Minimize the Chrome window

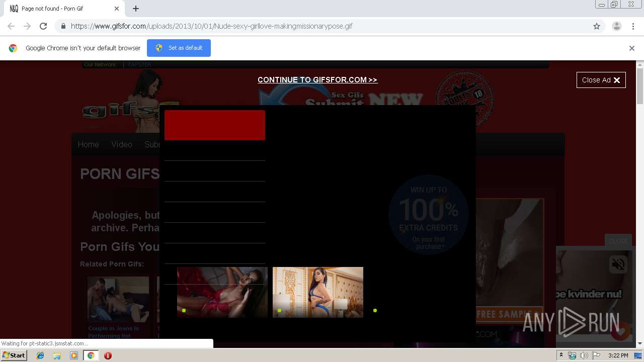point(601,5)
